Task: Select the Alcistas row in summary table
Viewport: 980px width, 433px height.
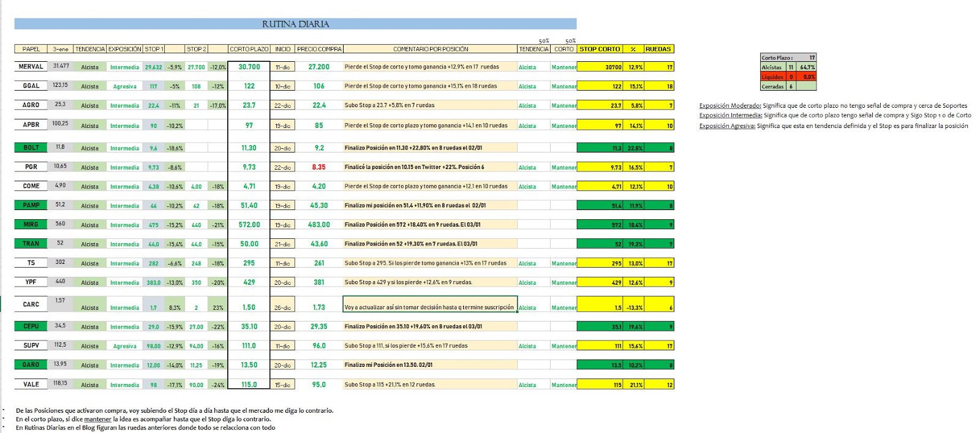Action: pos(788,67)
